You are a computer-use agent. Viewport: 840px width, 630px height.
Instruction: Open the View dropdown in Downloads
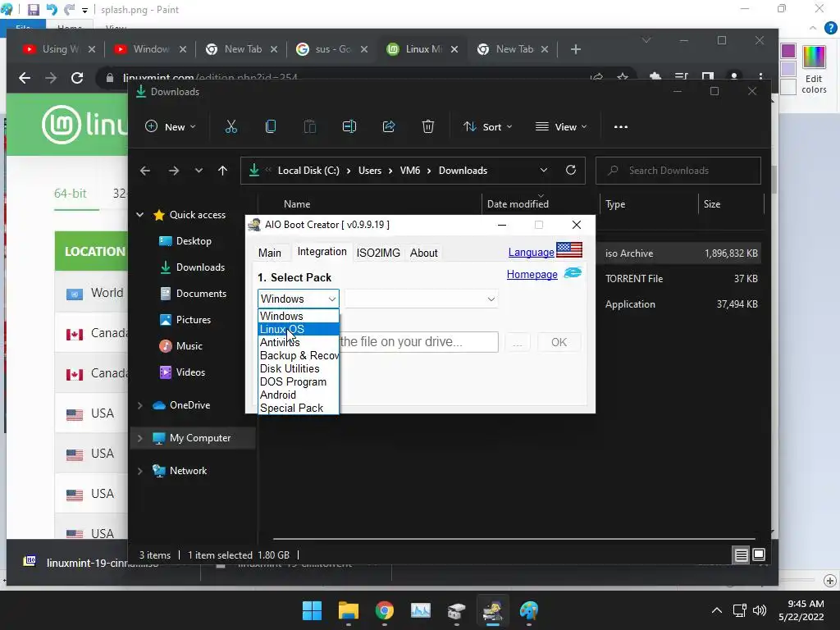tap(561, 127)
